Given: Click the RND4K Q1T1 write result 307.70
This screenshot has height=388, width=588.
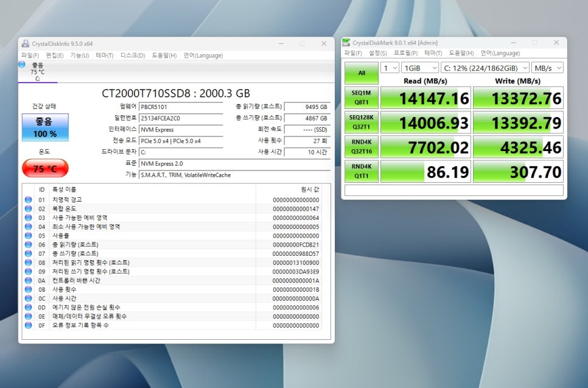Looking at the screenshot, I should click(518, 172).
